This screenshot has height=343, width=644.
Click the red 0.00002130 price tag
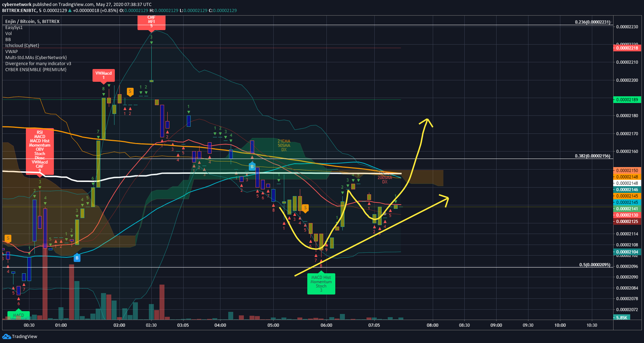click(x=627, y=215)
